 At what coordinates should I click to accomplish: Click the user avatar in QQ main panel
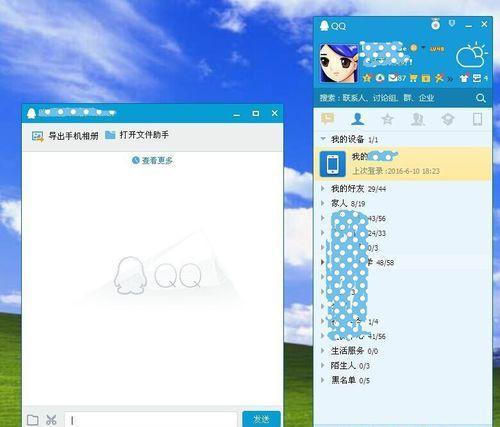[339, 63]
